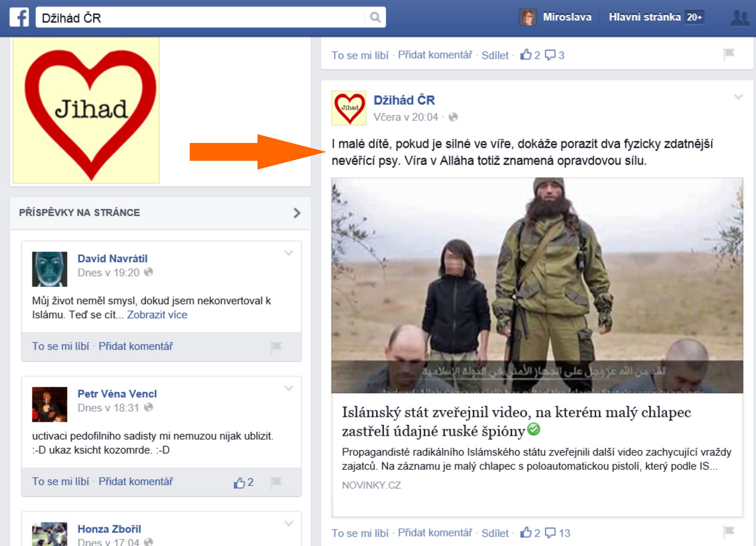Open David Navrátil profile name
Screen dimensions: 756x546
point(113,259)
